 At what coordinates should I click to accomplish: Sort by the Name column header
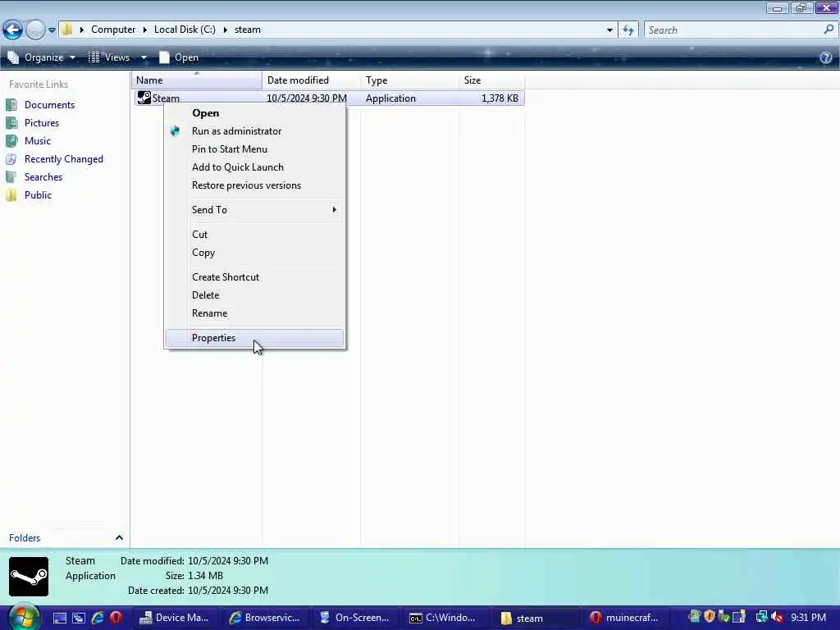coord(197,80)
